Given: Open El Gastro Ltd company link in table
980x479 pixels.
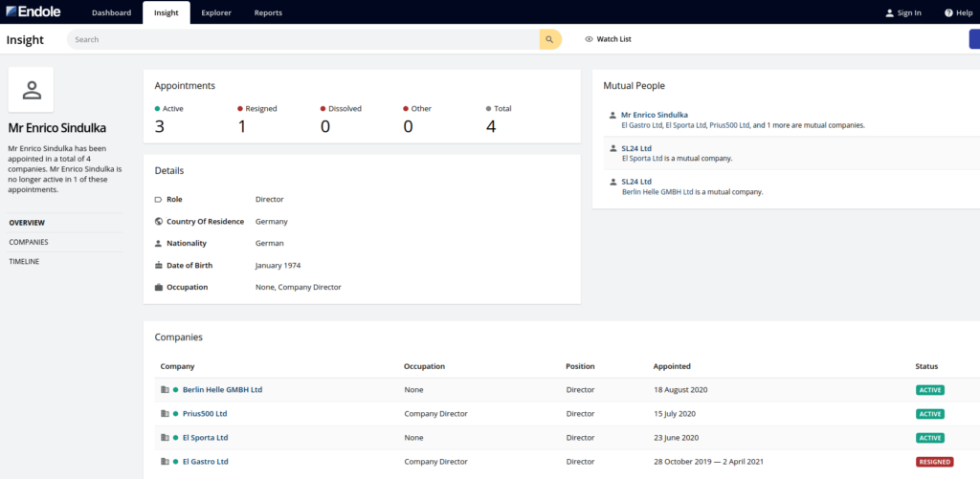Looking at the screenshot, I should pos(206,462).
